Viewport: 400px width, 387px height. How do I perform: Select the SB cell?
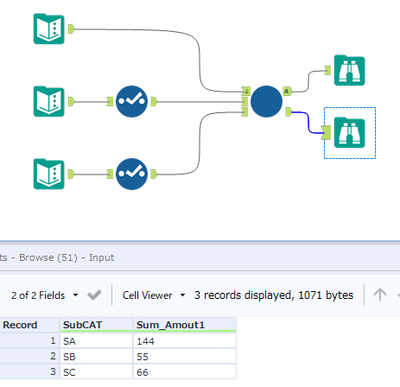click(x=96, y=357)
